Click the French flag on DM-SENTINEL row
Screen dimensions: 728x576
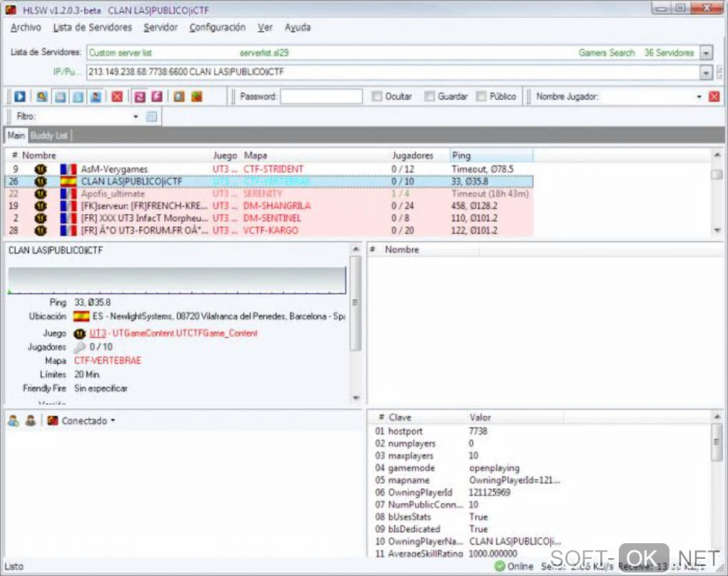(x=69, y=218)
